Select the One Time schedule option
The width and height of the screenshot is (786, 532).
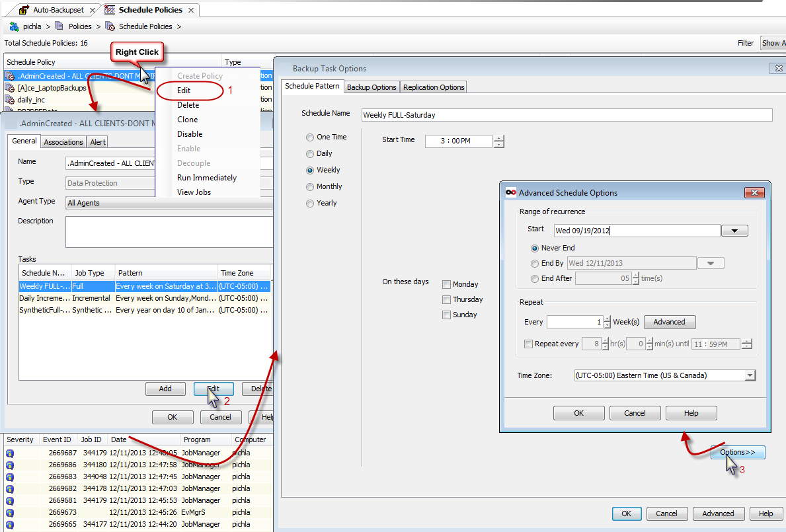pos(310,137)
